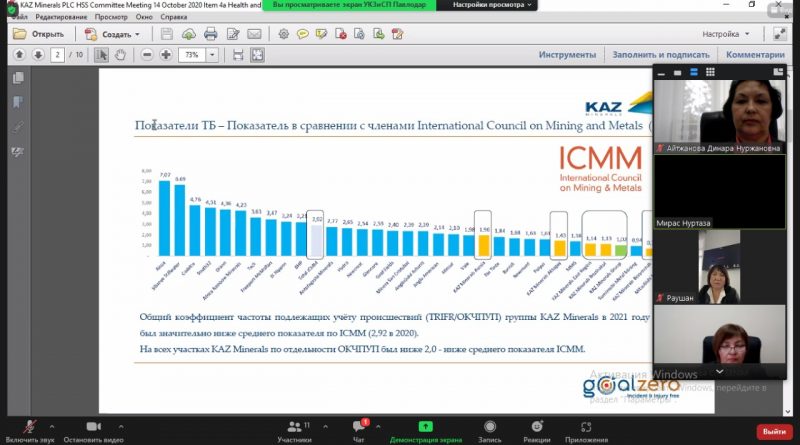Open the Редактирование menu

tap(61, 17)
